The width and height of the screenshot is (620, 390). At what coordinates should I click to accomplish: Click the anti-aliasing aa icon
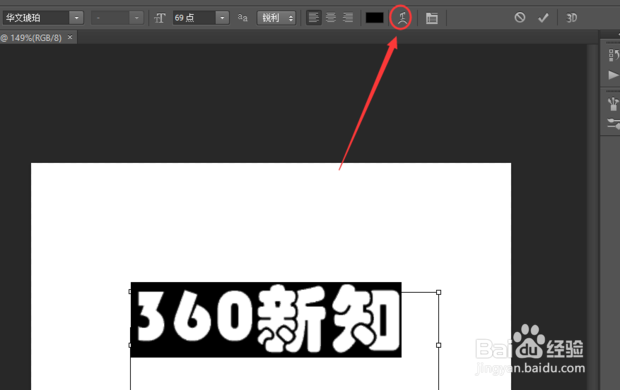tap(242, 18)
